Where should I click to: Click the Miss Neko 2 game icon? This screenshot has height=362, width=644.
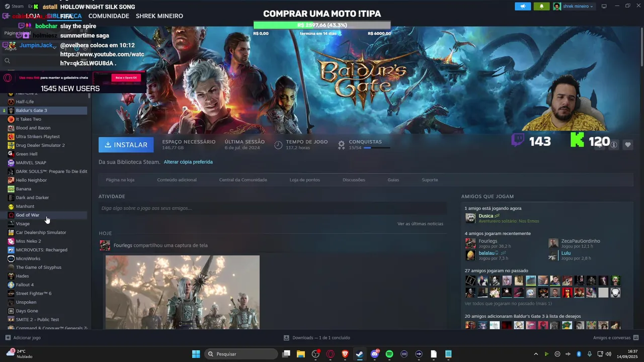pyautogui.click(x=11, y=241)
